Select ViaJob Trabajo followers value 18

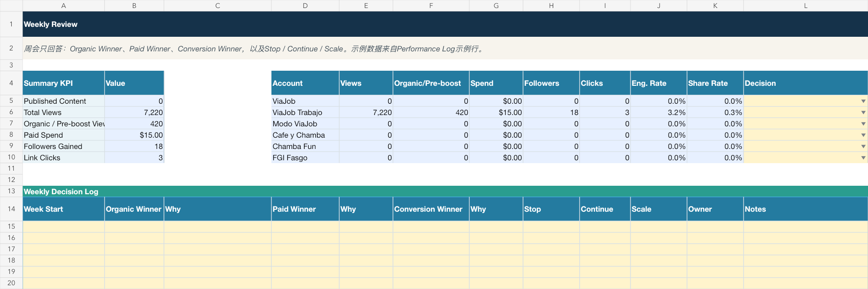pyautogui.click(x=551, y=112)
